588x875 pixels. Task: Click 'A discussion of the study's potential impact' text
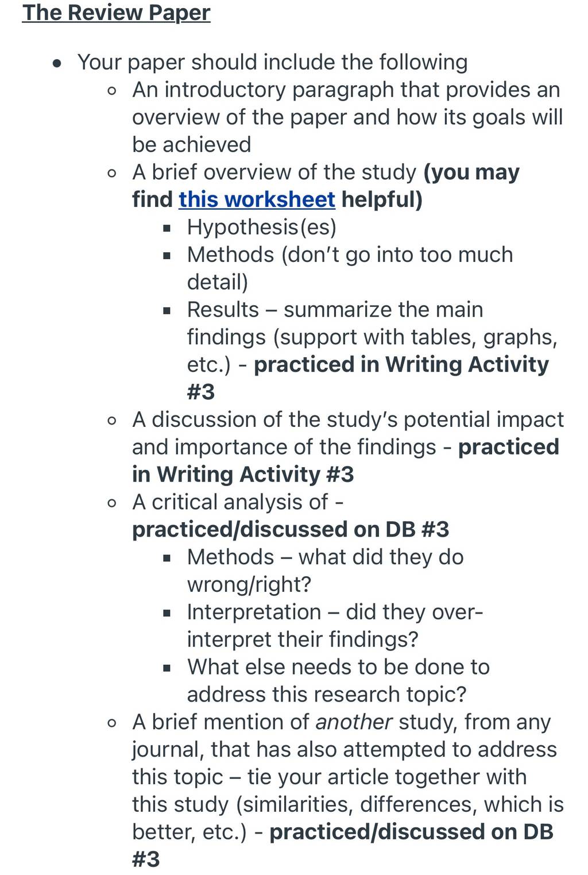348,419
